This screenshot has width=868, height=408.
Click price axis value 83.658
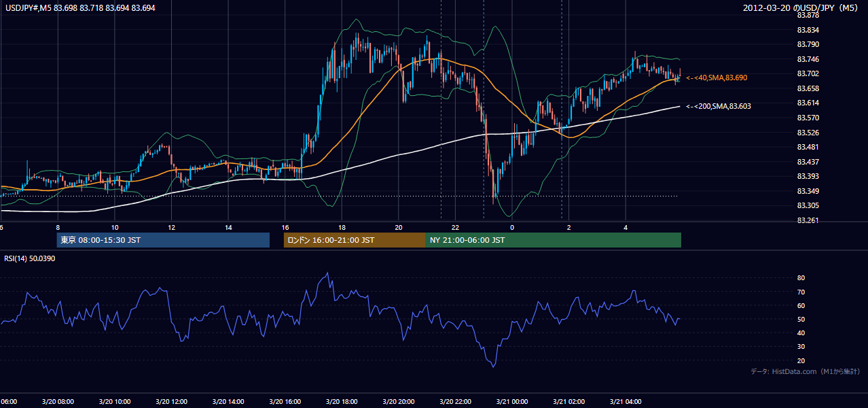[x=808, y=88]
